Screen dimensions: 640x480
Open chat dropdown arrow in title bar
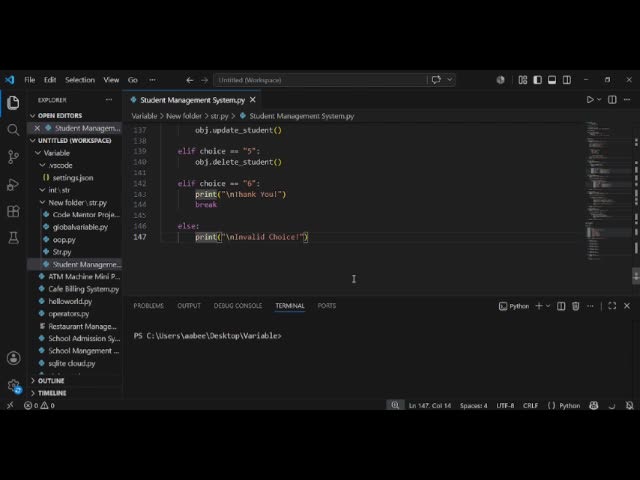pos(449,80)
